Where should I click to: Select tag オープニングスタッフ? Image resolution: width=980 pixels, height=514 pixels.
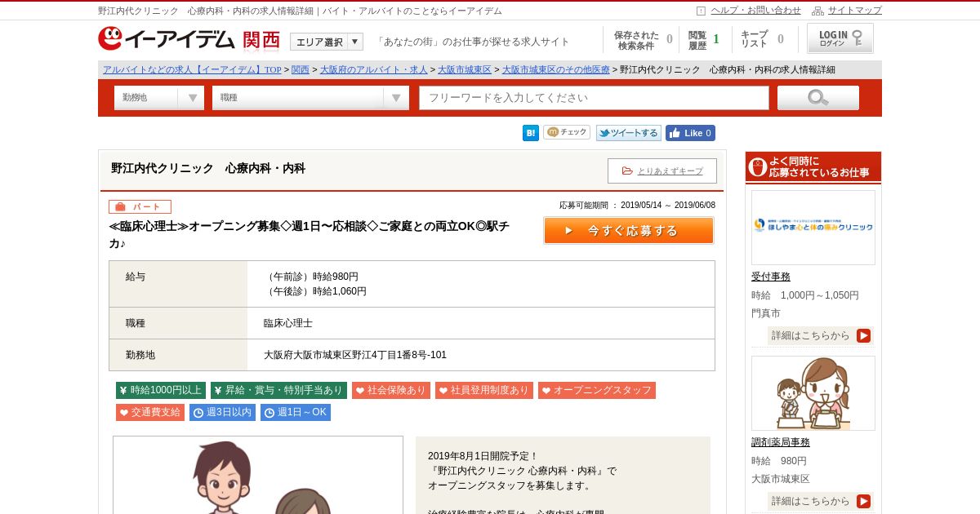597,391
